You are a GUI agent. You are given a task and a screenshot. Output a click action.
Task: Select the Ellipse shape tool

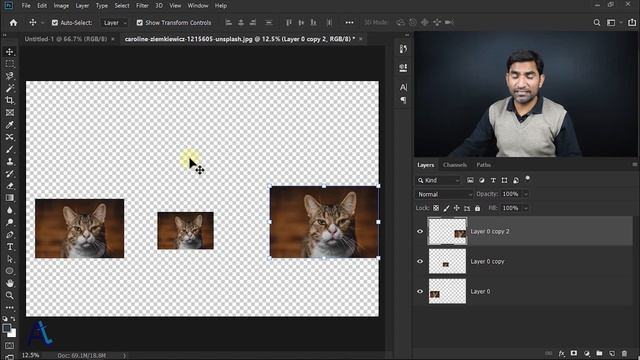tap(9, 271)
